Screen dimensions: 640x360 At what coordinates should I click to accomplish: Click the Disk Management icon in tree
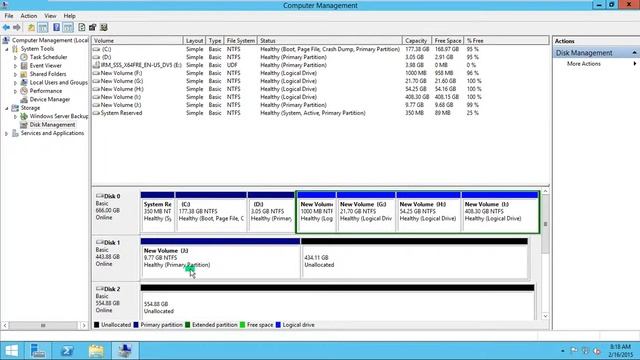point(24,125)
